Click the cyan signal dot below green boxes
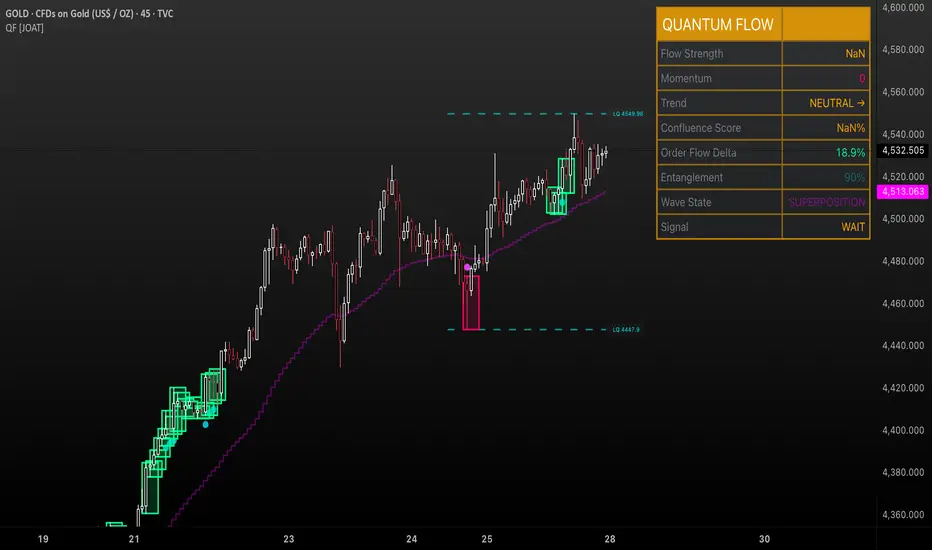932x550 pixels. (x=206, y=425)
